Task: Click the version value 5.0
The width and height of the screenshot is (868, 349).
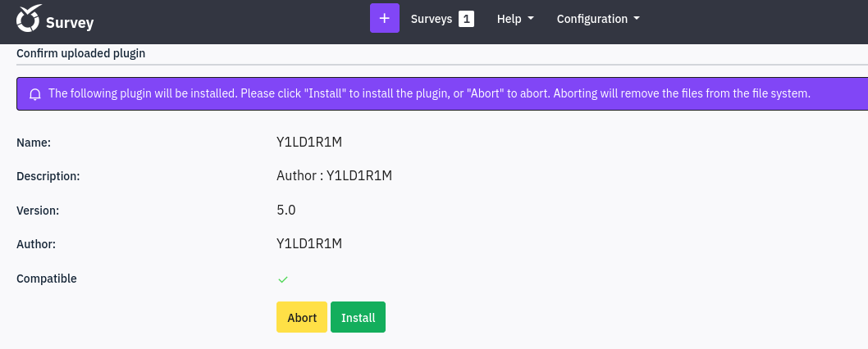Action: pyautogui.click(x=286, y=211)
